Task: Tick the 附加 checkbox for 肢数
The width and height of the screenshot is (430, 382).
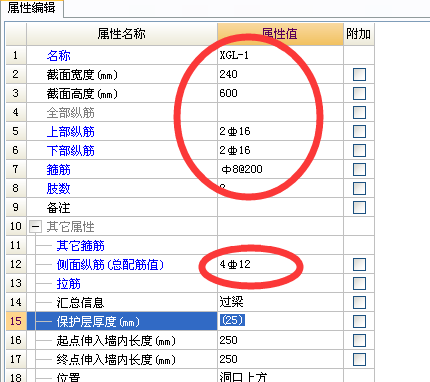Action: coord(359,188)
